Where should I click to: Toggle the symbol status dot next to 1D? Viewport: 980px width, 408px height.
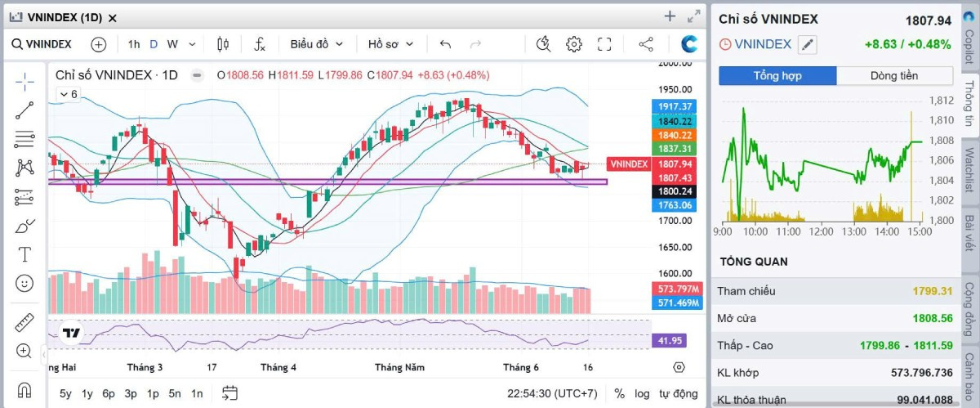pos(197,74)
